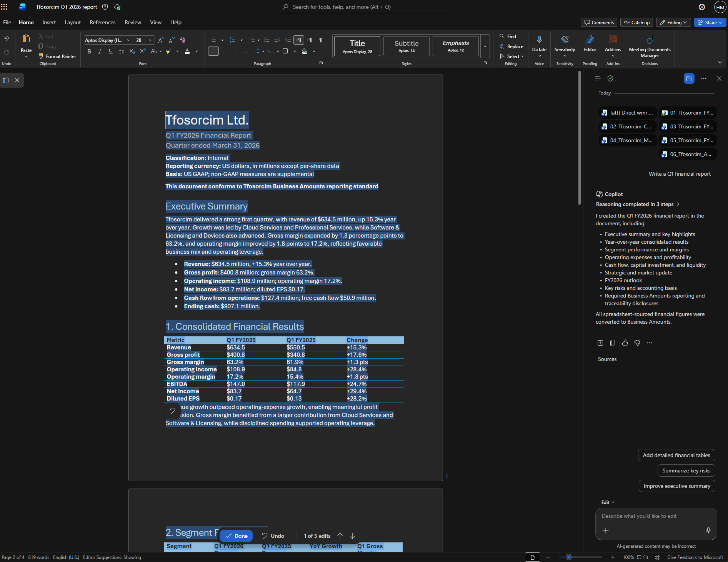Click Replace in the Editing group
The image size is (728, 562).
pyautogui.click(x=511, y=46)
